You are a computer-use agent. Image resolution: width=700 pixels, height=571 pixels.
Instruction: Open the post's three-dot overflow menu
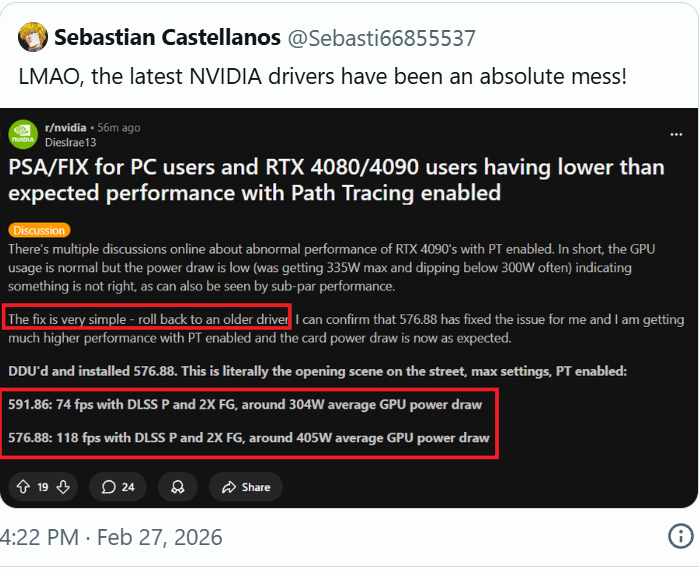[x=675, y=132]
